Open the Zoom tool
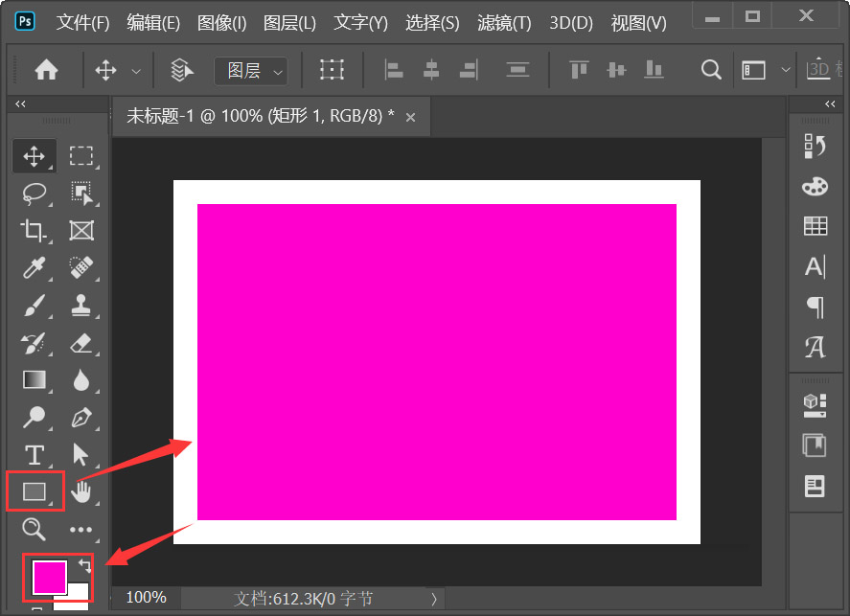The height and width of the screenshot is (616, 850). (x=34, y=530)
